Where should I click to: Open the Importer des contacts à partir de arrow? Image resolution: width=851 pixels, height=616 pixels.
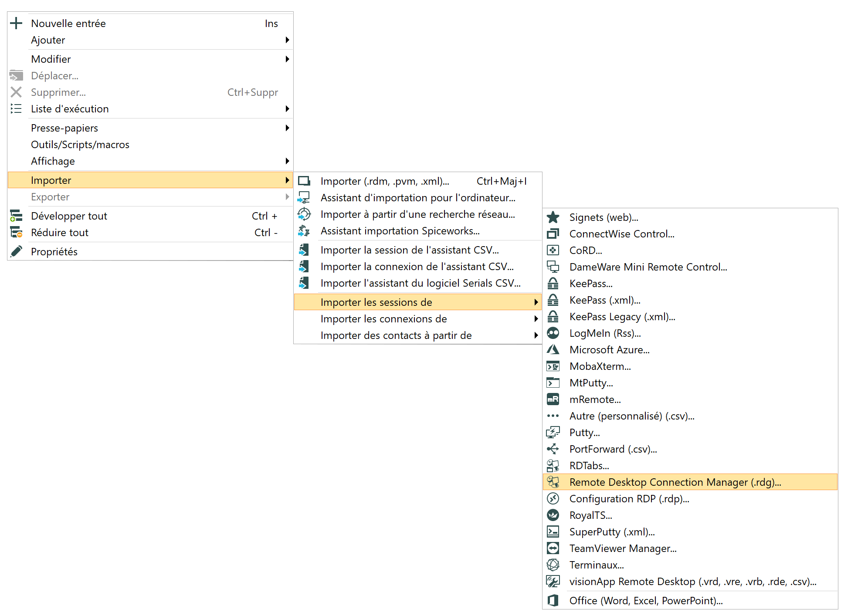click(536, 335)
